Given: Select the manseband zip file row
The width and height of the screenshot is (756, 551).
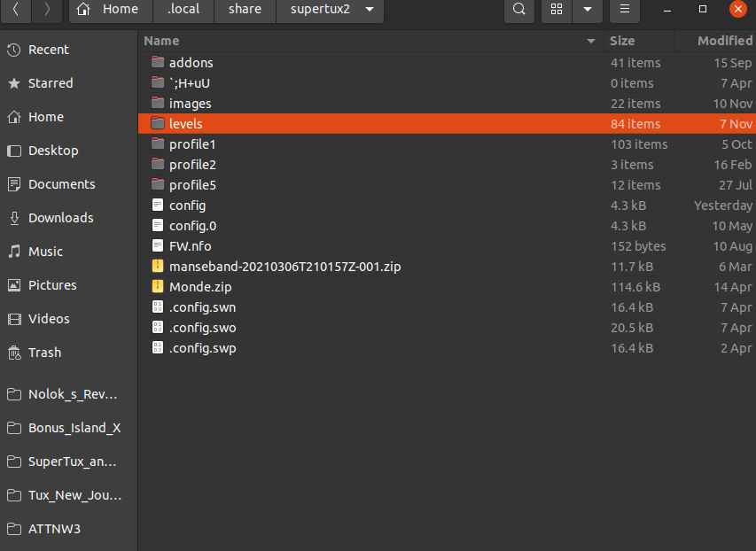Looking at the screenshot, I should tap(284, 267).
